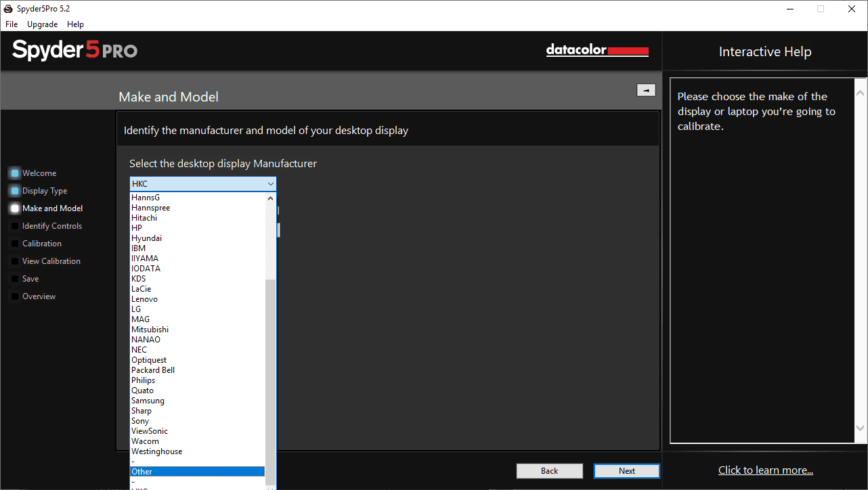
Task: Select Optiquest from the dropdown
Action: [x=197, y=360]
